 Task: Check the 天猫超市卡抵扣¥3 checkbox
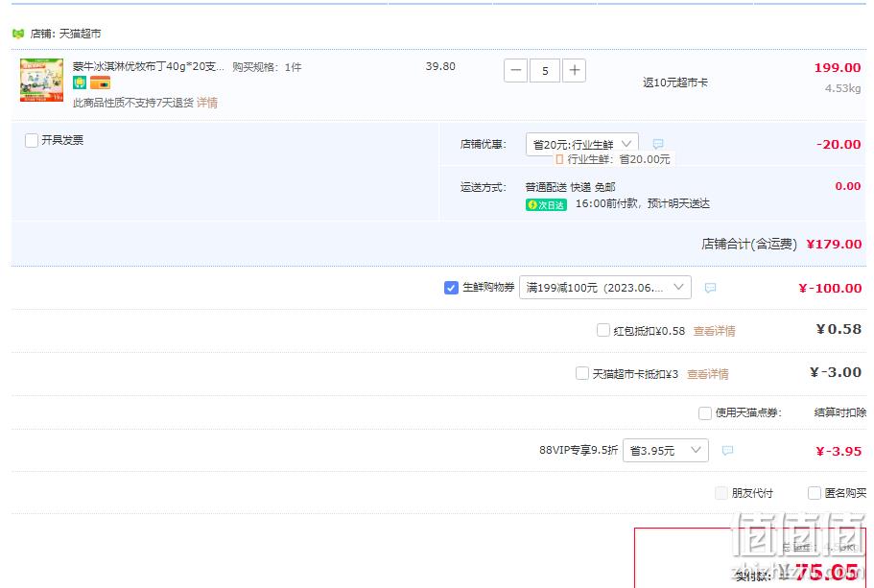coord(582,373)
